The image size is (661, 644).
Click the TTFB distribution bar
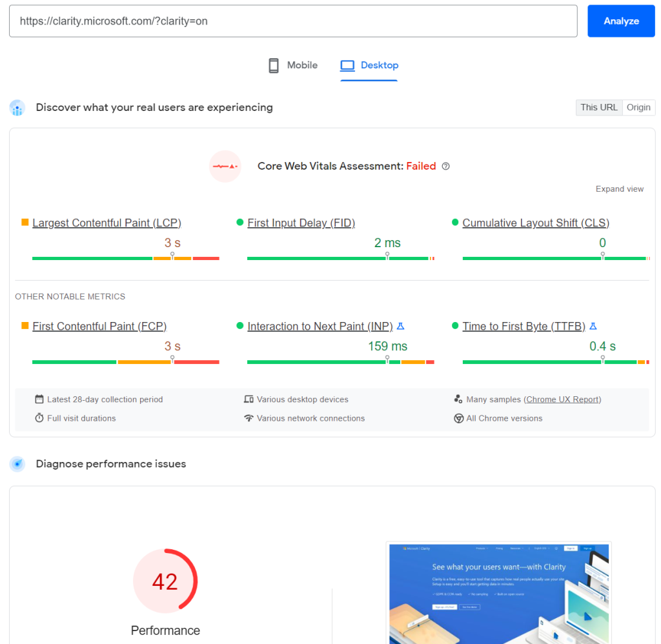[556, 361]
